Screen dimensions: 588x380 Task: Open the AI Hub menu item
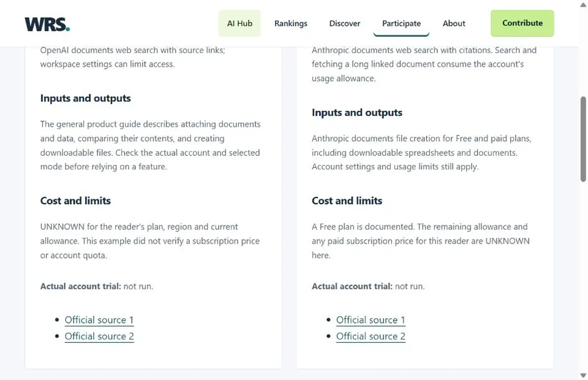pos(239,23)
